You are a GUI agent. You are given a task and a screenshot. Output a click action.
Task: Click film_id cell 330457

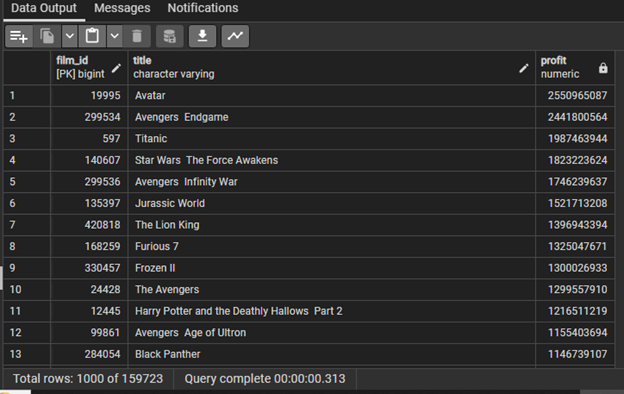pos(89,268)
